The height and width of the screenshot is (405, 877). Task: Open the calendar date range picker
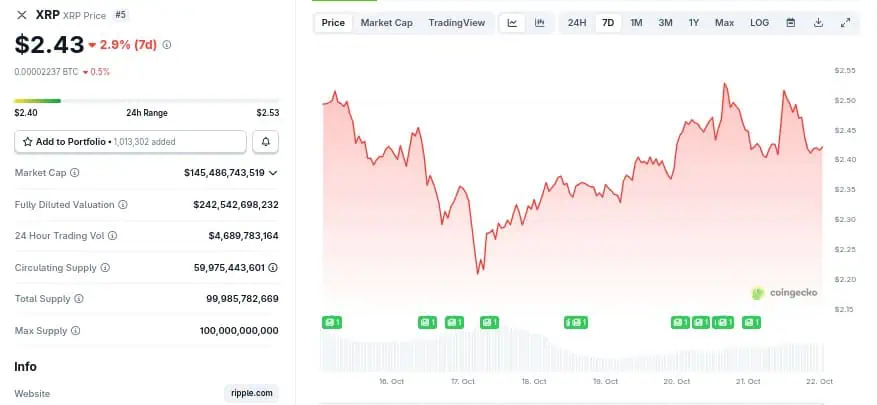click(791, 23)
